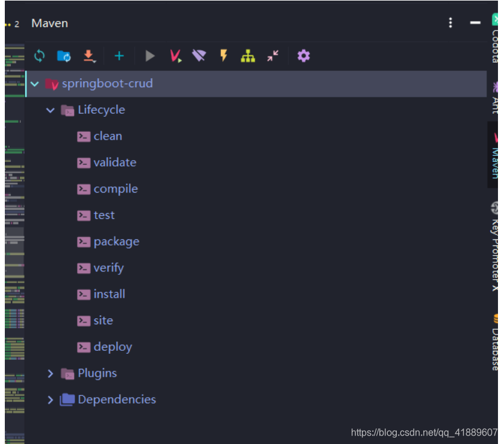Show dependencies diagram icon
504x444 pixels.
(248, 56)
